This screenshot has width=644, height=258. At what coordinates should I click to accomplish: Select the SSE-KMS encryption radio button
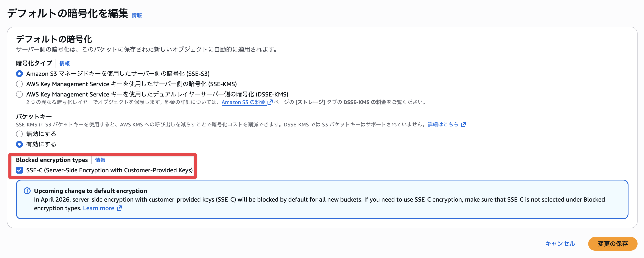(x=19, y=84)
